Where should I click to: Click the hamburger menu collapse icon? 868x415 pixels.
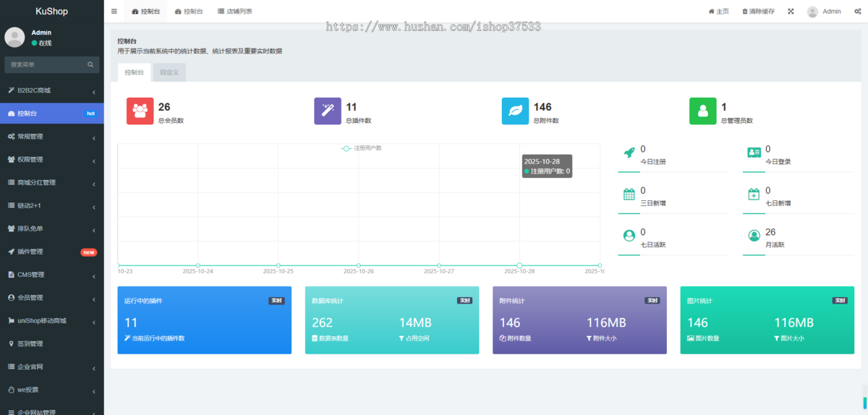pyautogui.click(x=114, y=12)
